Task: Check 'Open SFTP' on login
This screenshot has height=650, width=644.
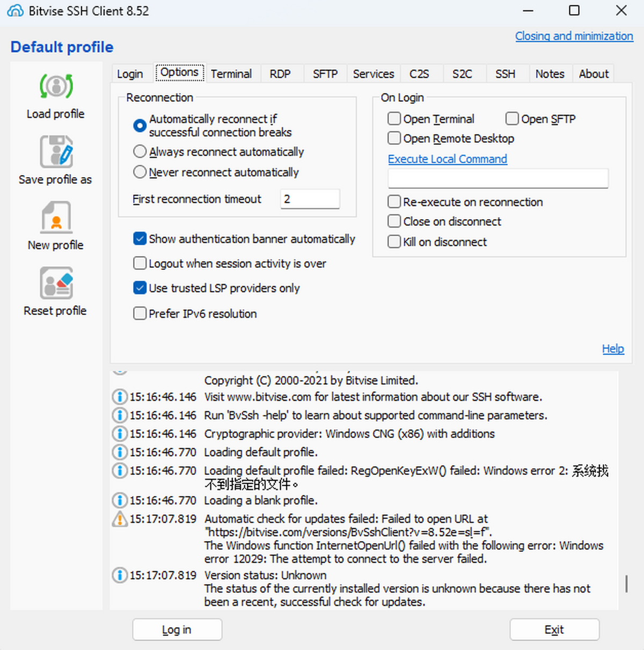Action: click(512, 119)
